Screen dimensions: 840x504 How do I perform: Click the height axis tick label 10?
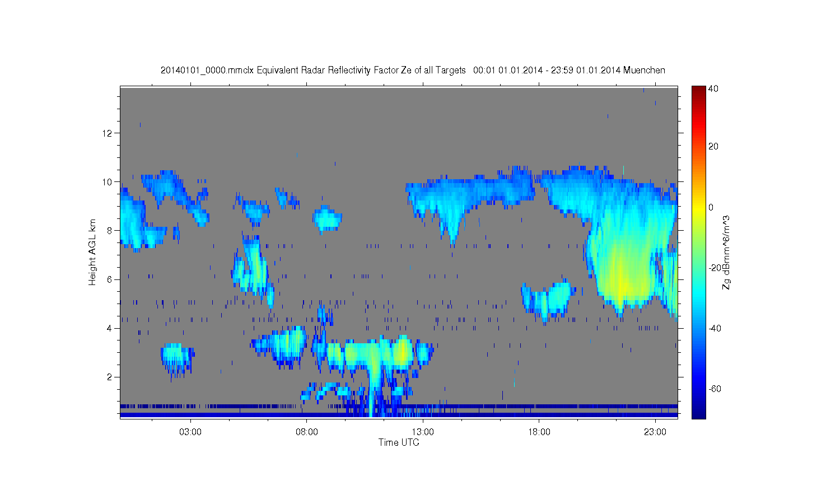pyautogui.click(x=108, y=182)
